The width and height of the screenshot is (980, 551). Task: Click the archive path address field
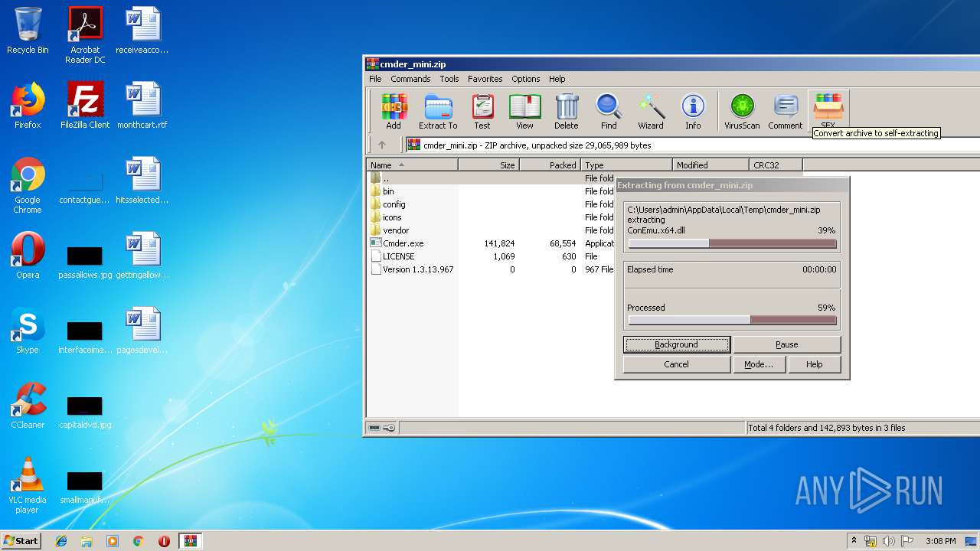click(x=693, y=145)
